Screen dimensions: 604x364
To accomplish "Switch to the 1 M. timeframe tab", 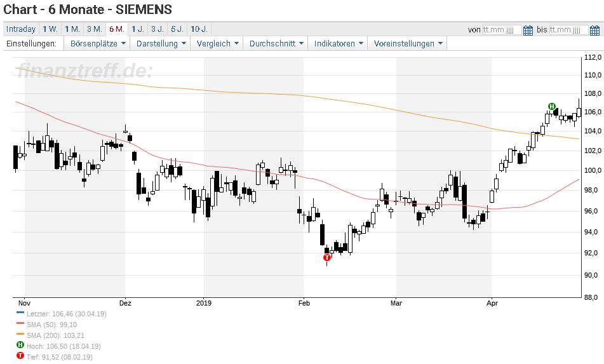I will click(x=72, y=29).
